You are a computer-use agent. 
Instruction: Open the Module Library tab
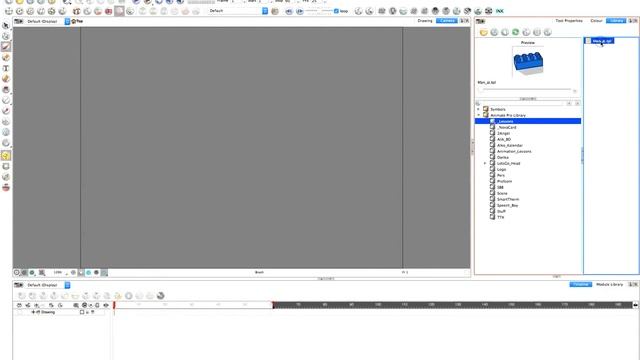click(609, 284)
